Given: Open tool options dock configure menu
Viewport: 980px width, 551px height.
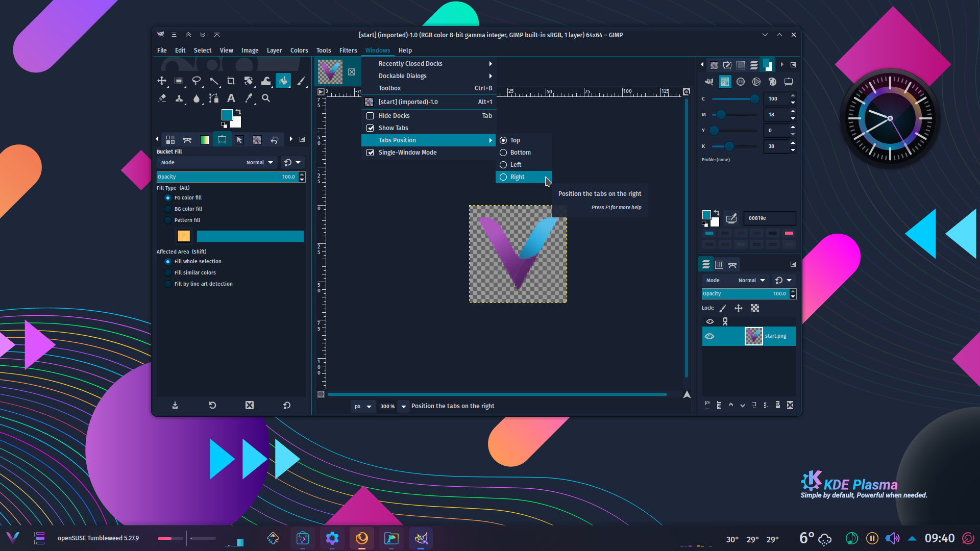Looking at the screenshot, I should [302, 139].
